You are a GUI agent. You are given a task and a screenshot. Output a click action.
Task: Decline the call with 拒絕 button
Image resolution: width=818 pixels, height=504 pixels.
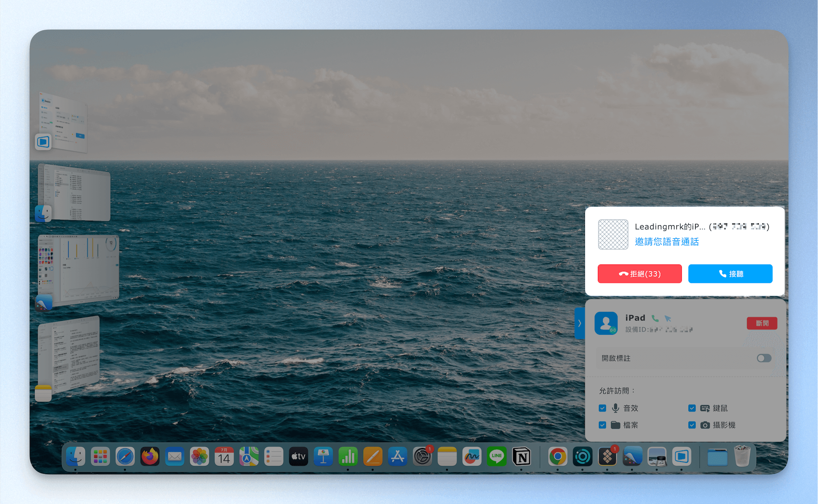tap(640, 273)
